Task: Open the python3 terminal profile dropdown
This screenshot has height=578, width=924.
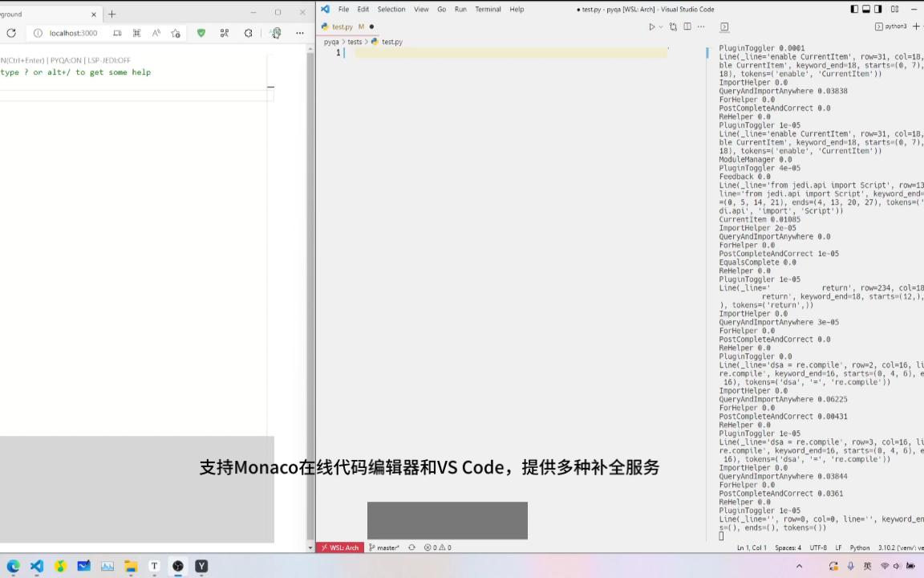Action: coord(896,26)
